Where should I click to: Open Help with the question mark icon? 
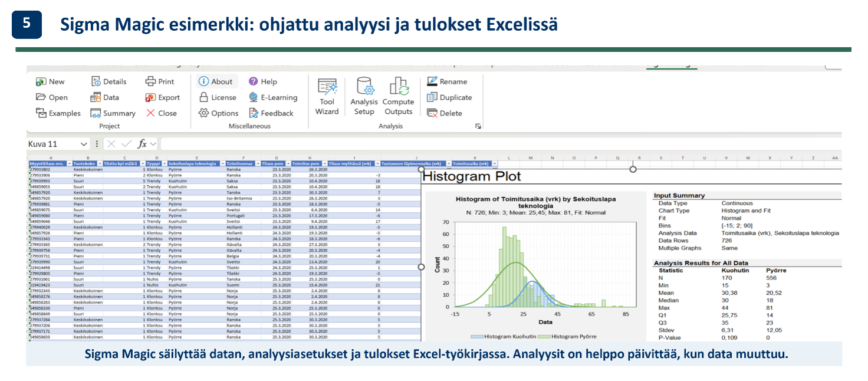(253, 81)
